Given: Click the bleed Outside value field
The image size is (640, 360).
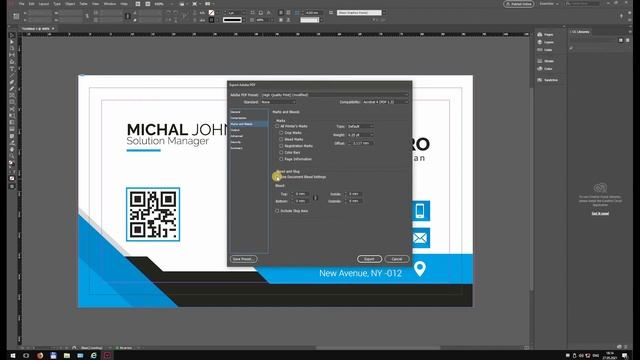Looking at the screenshot, I should [355, 201].
